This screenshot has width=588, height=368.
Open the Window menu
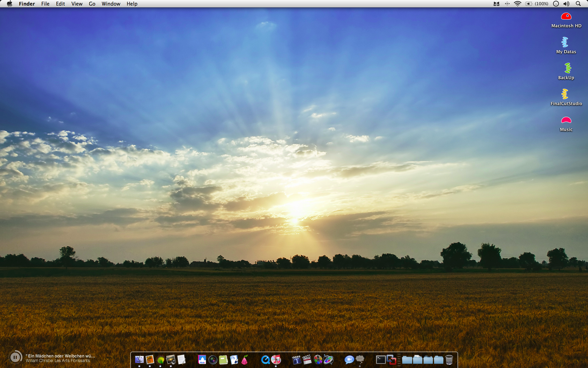tap(111, 4)
